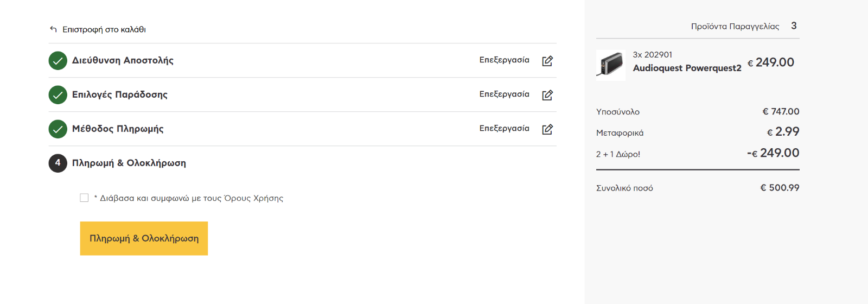Viewport: 868px width, 304px height.
Task: Click the step 4 number circle
Action: point(58,163)
